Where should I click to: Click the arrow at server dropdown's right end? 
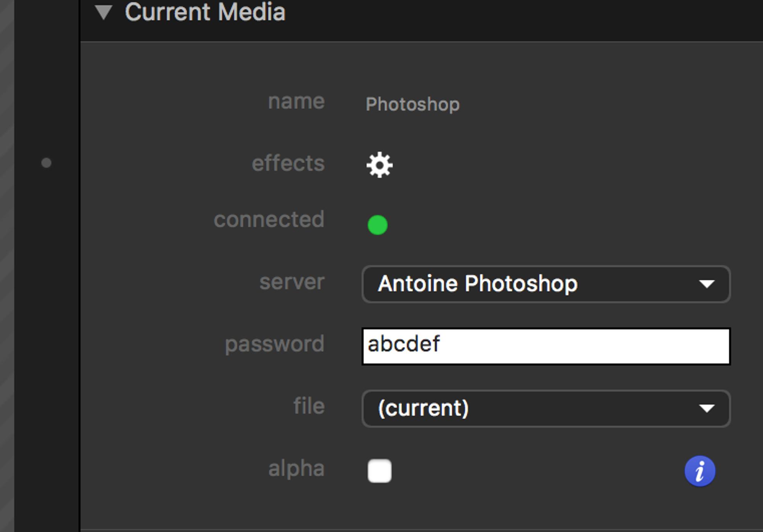[707, 284]
